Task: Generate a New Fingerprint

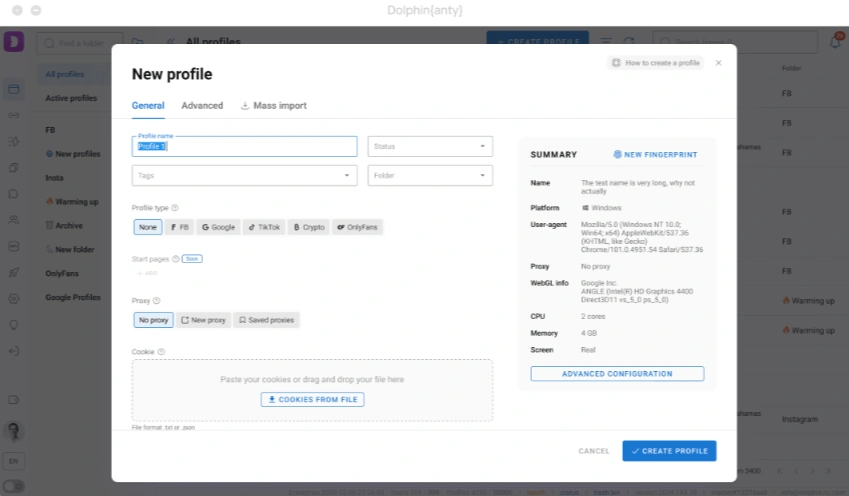Action: (x=655, y=154)
